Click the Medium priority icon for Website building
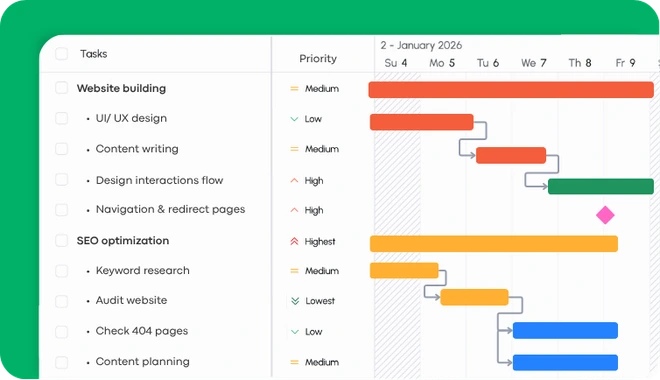 (x=294, y=88)
